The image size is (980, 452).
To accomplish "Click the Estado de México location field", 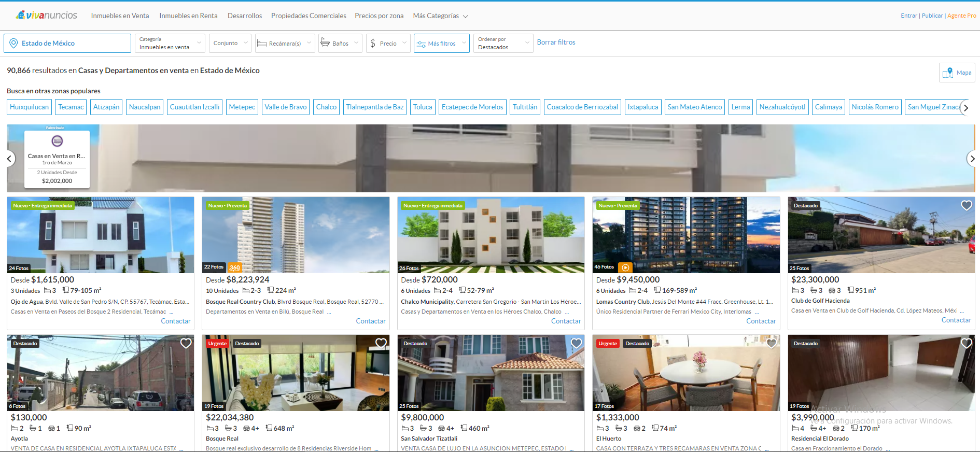I will click(x=67, y=44).
